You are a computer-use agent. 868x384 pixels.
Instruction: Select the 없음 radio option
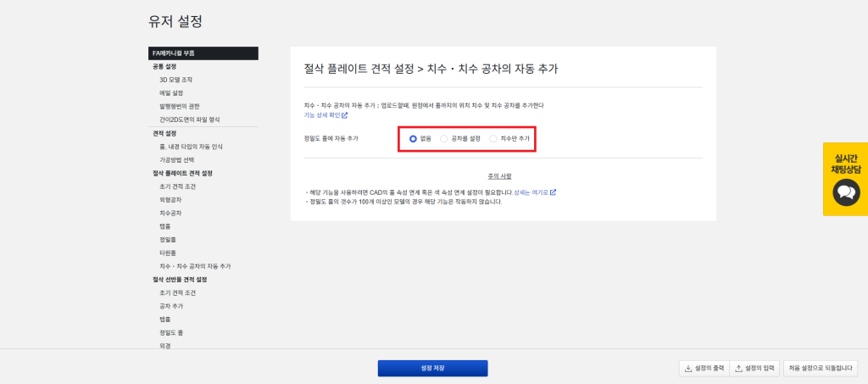coord(413,137)
